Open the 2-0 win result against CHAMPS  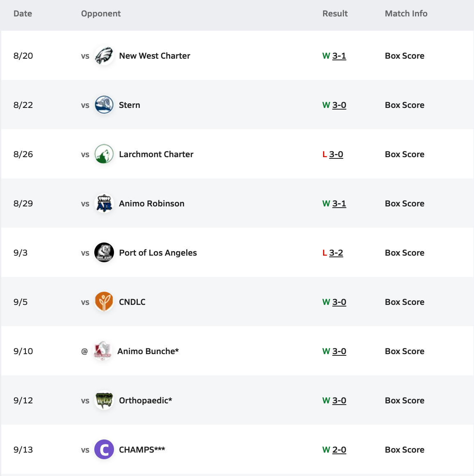point(339,450)
